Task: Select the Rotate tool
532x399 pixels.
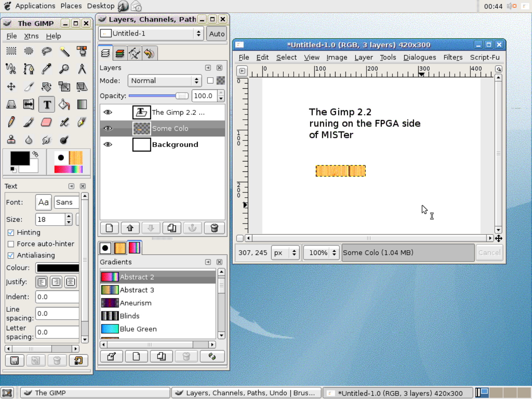Action: 47,86
